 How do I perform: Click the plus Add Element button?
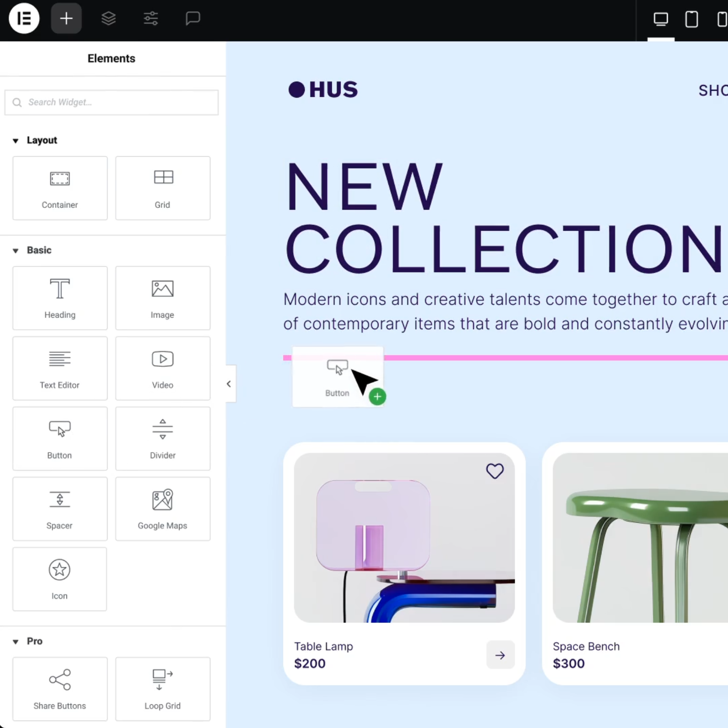point(66,18)
